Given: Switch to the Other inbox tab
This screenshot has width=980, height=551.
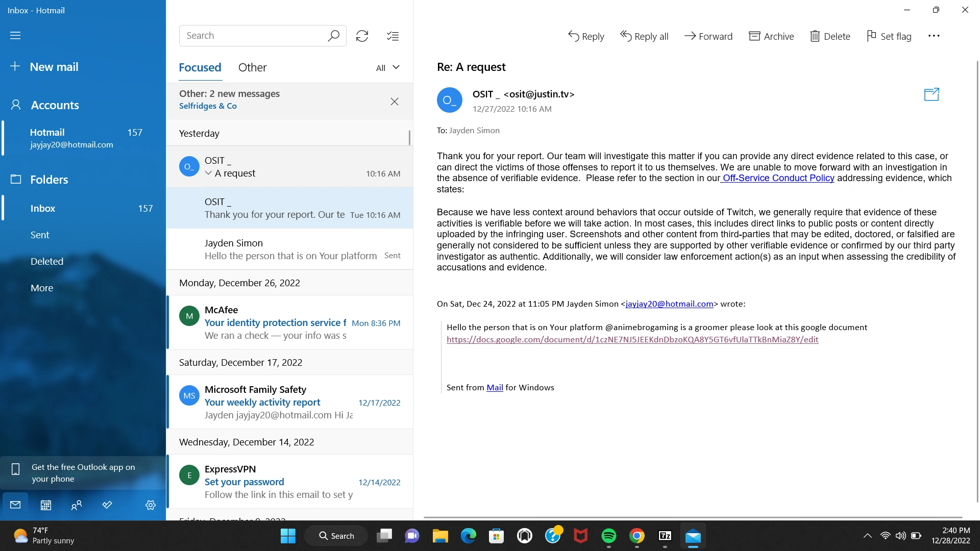Looking at the screenshot, I should (252, 67).
